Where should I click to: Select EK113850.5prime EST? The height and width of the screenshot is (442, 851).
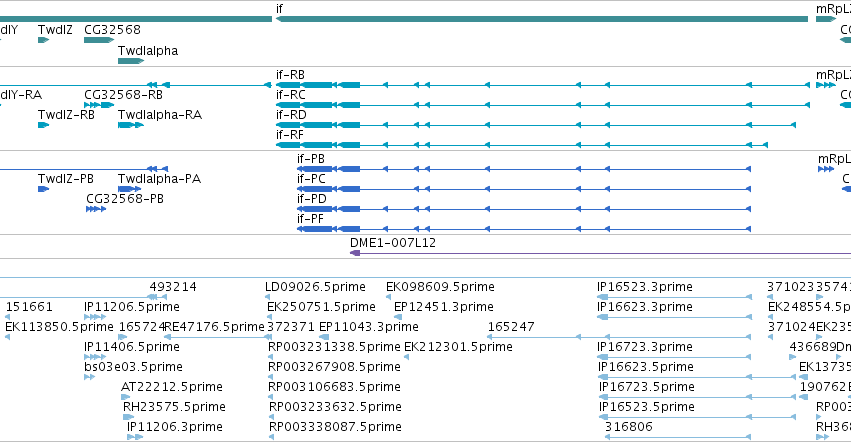click(59, 327)
